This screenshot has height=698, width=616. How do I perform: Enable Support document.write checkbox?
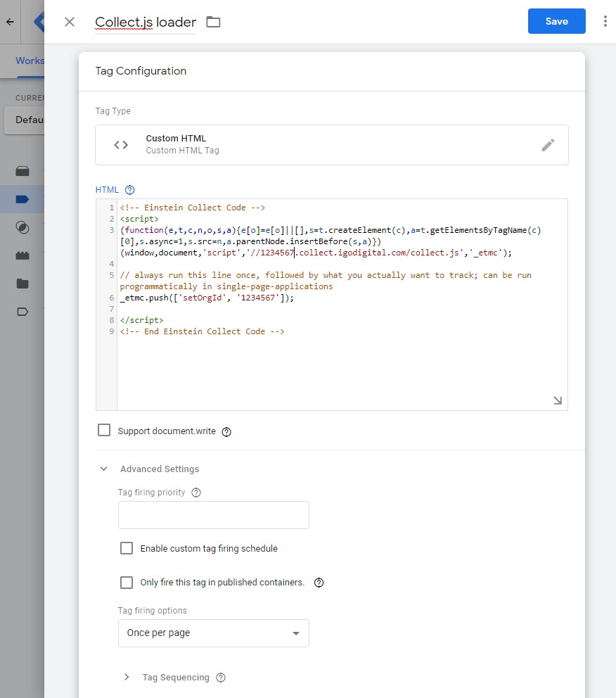[x=104, y=430]
